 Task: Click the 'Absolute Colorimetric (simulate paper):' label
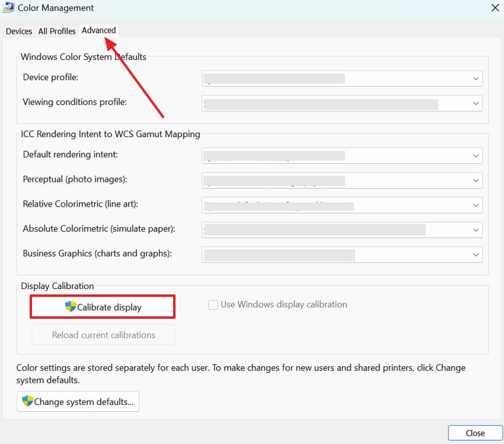(99, 229)
